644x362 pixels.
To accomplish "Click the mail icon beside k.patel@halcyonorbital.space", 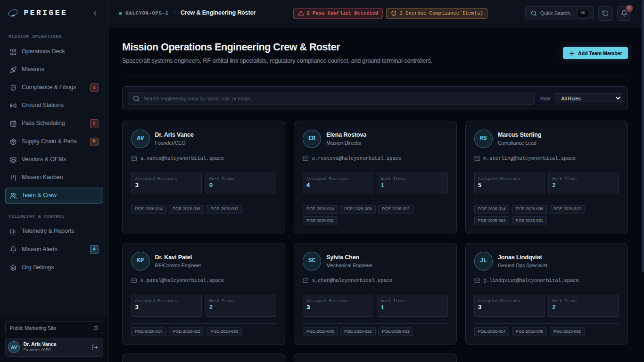I will [x=134, y=280].
